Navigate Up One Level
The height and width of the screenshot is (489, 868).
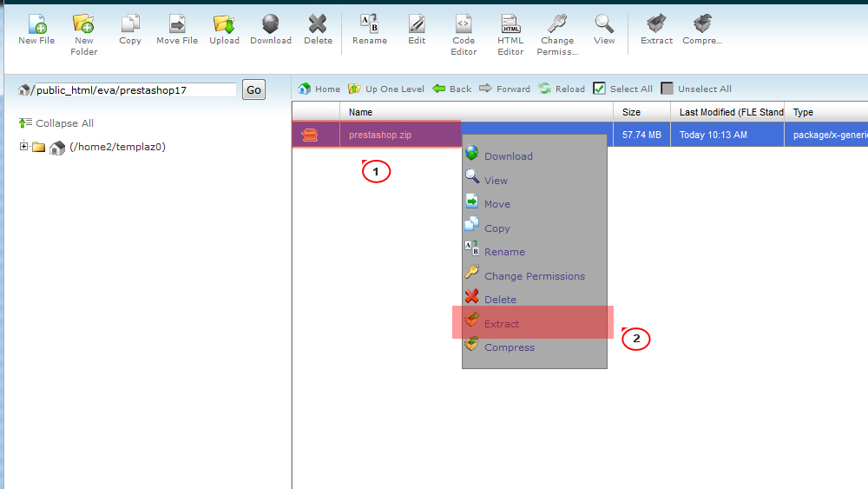point(386,89)
